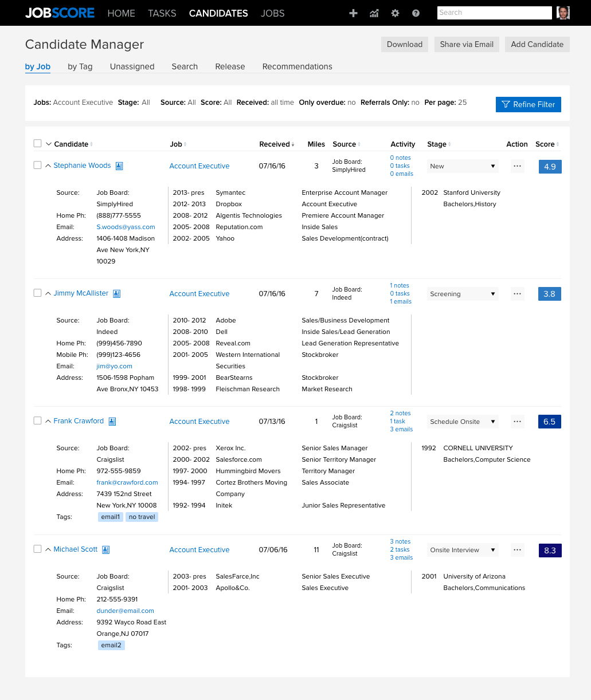Switch to by Tag tab
The height and width of the screenshot is (700, 591).
tap(80, 66)
